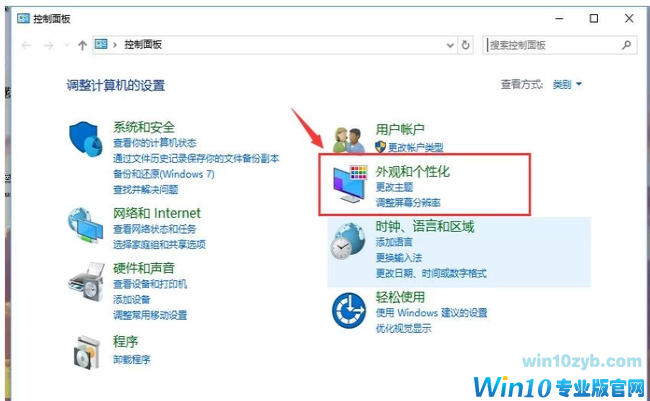Click the Ease of Access icon
The height and width of the screenshot is (401, 650).
[349, 310]
